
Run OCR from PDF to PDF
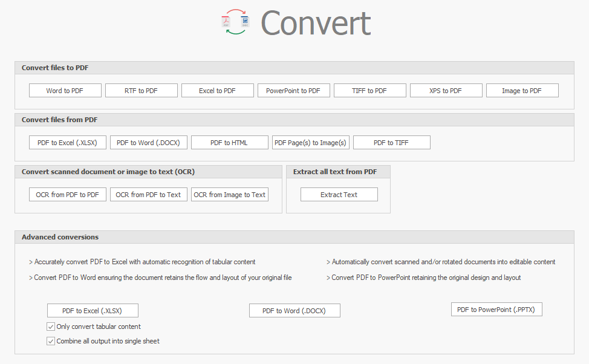point(67,195)
